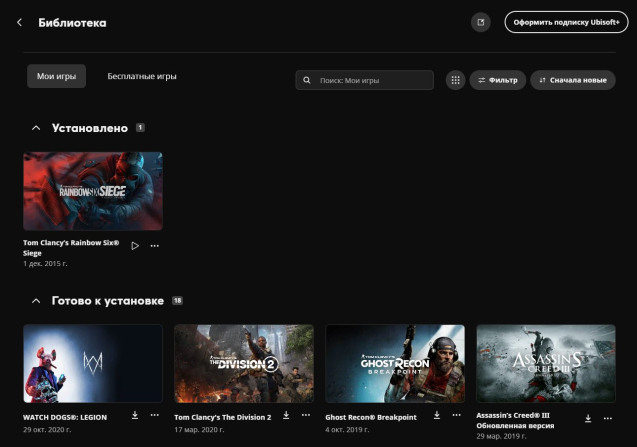Switch to grid view layout icon
The image size is (637, 447).
pyautogui.click(x=455, y=80)
